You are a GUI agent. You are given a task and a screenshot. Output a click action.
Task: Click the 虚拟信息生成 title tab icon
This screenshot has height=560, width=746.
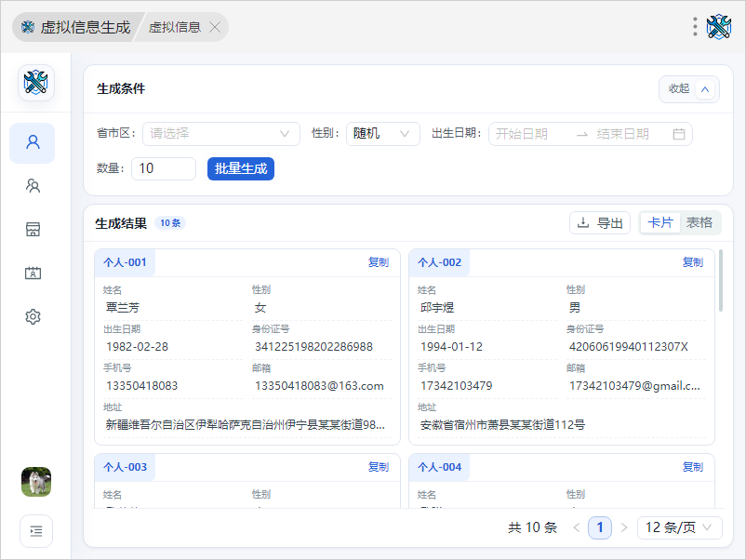coord(28,27)
